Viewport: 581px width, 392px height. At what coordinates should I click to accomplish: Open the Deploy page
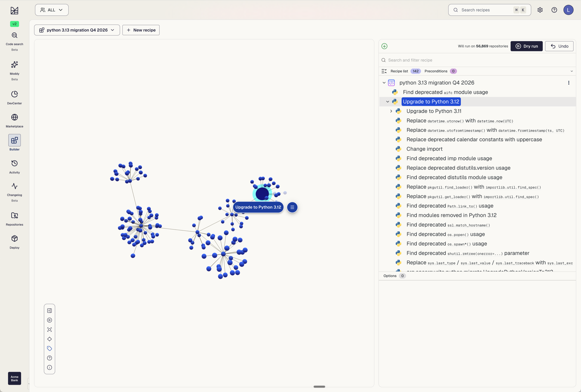point(15,242)
